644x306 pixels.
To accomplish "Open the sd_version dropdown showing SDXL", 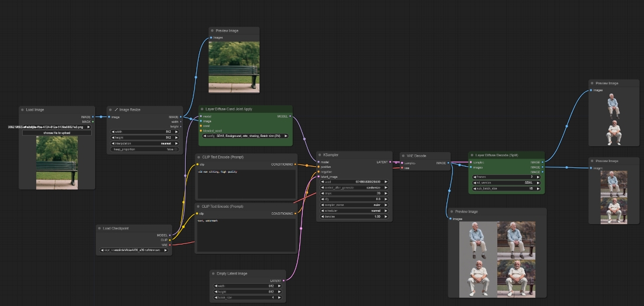I will [x=506, y=182].
